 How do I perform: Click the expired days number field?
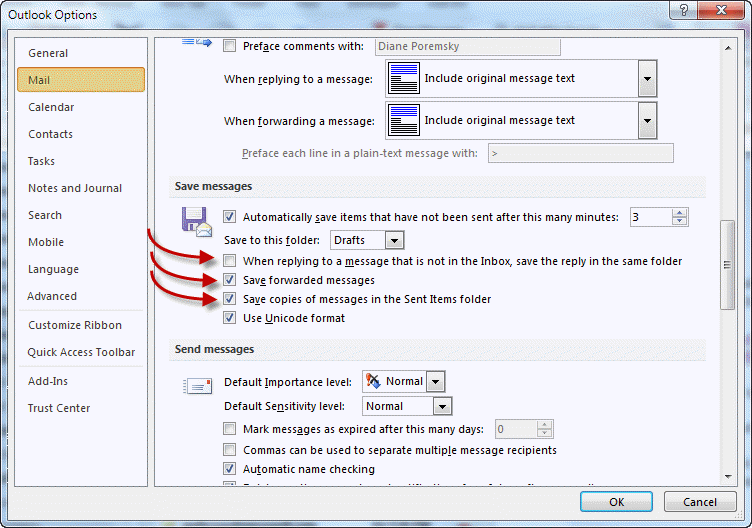click(x=516, y=429)
